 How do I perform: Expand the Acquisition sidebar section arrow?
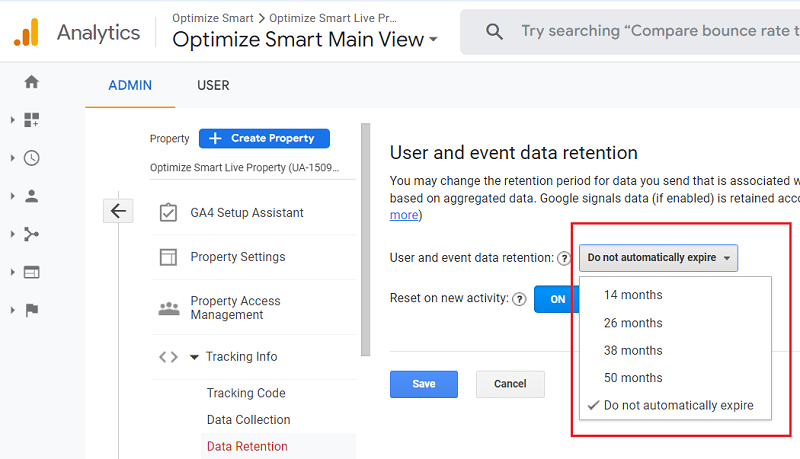click(x=12, y=234)
